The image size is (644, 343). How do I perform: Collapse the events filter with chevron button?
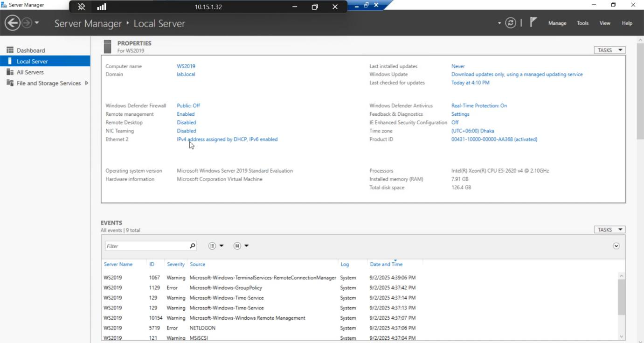[616, 246]
